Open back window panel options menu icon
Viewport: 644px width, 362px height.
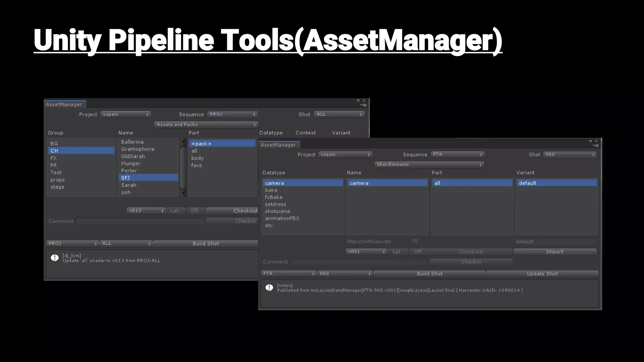coord(364,105)
